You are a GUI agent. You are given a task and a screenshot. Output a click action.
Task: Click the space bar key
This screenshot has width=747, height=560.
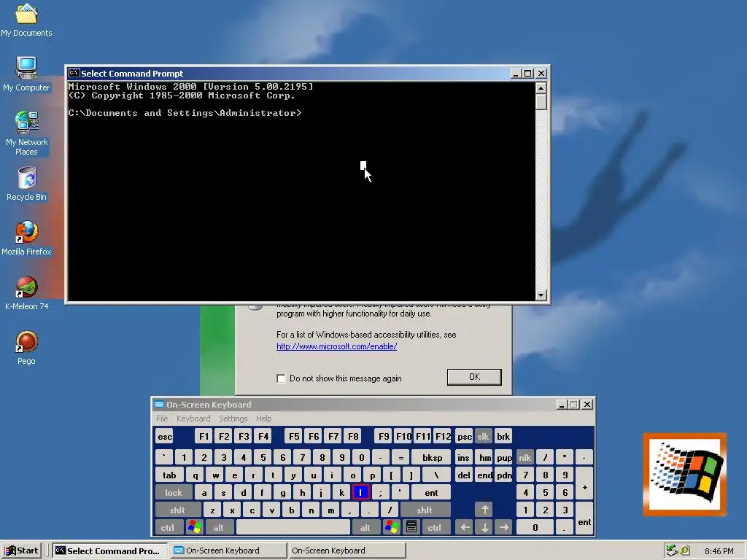[x=293, y=527]
